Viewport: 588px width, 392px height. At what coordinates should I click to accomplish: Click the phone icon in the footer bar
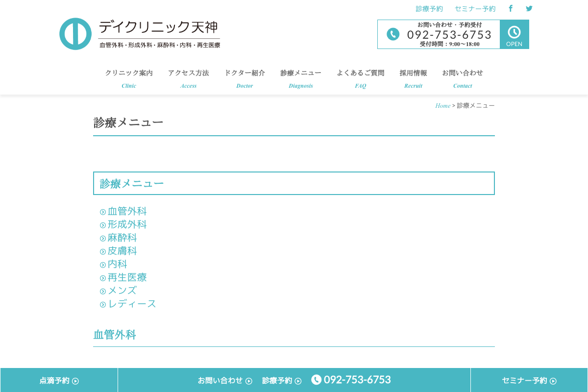click(x=316, y=379)
